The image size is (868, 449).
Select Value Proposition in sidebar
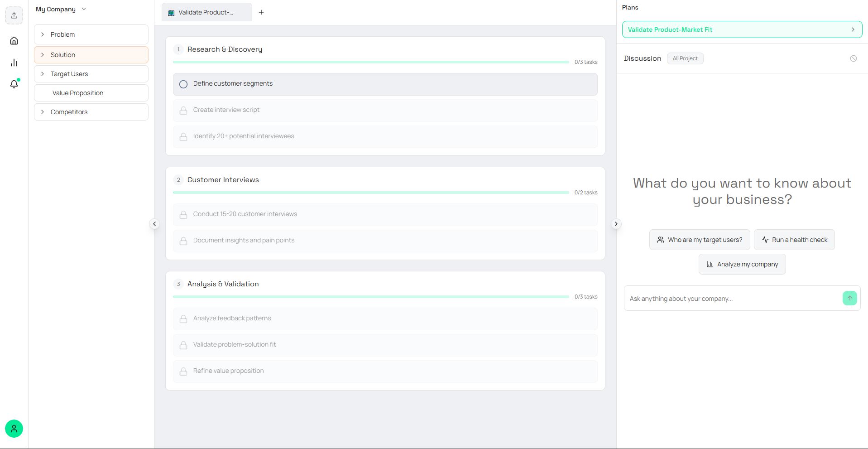pos(78,93)
